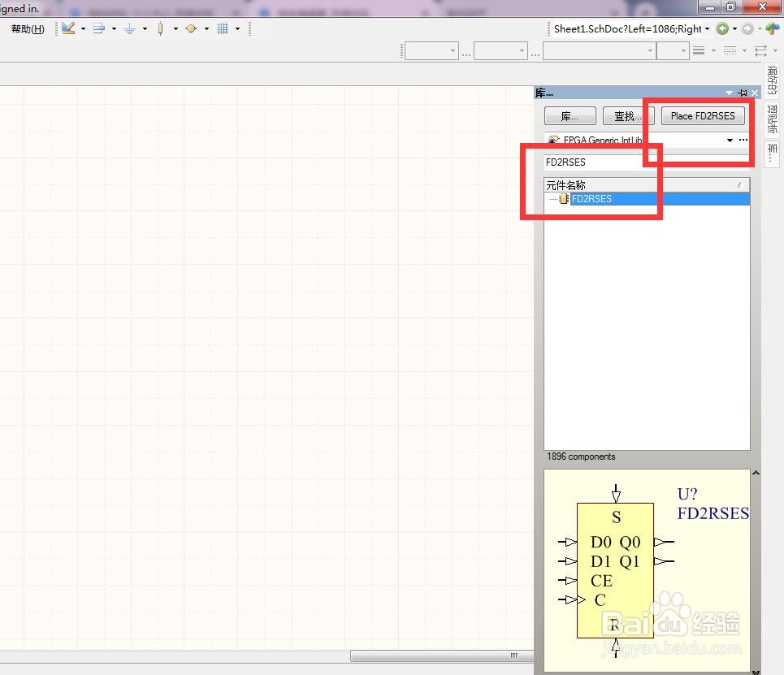This screenshot has height=675, width=784.
Task: Click the 查找... search button
Action: click(x=628, y=116)
